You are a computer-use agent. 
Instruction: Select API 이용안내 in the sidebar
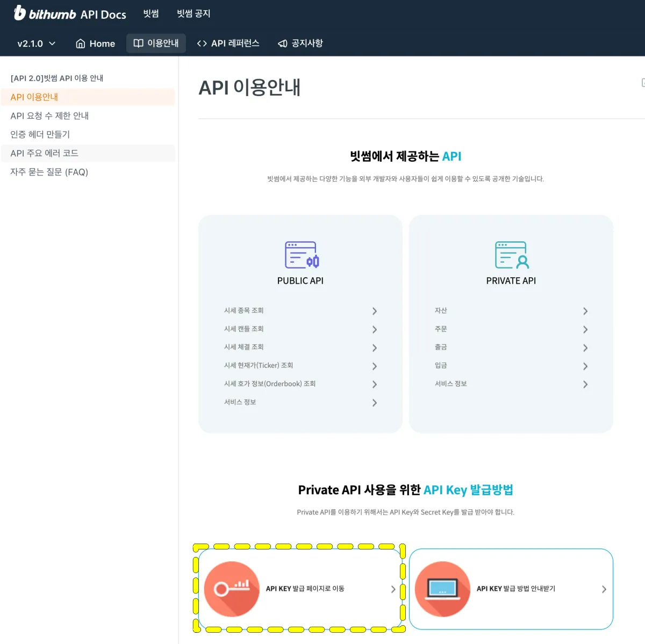[x=34, y=97]
